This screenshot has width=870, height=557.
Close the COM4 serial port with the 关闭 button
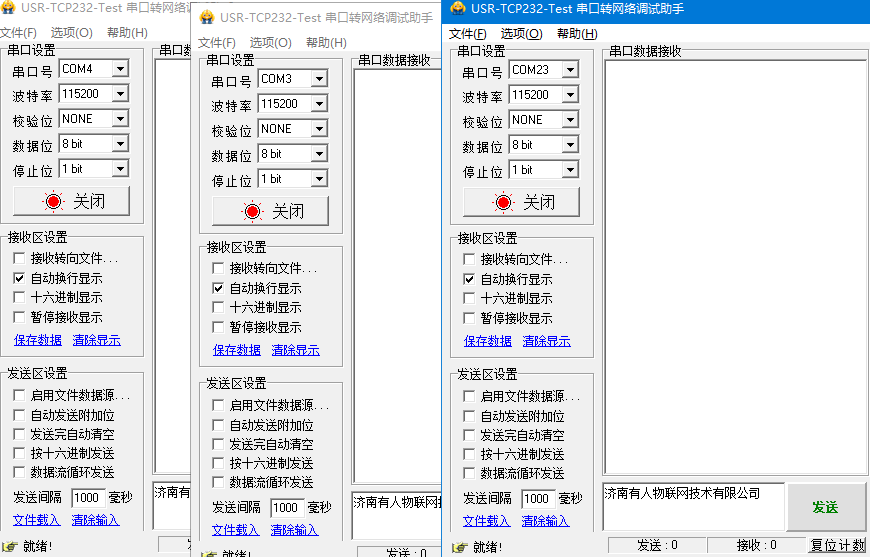[71, 201]
